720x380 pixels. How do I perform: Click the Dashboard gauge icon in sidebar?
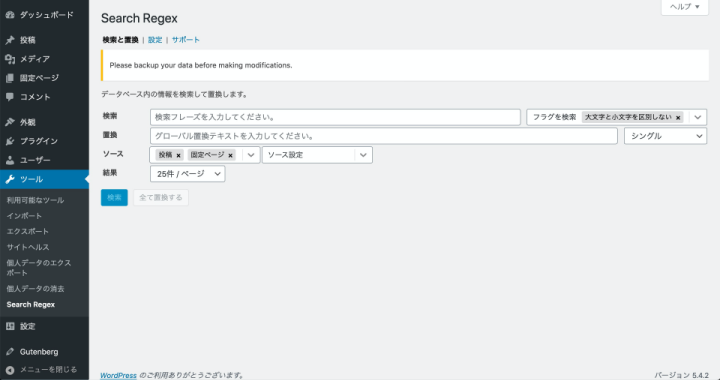(10, 15)
